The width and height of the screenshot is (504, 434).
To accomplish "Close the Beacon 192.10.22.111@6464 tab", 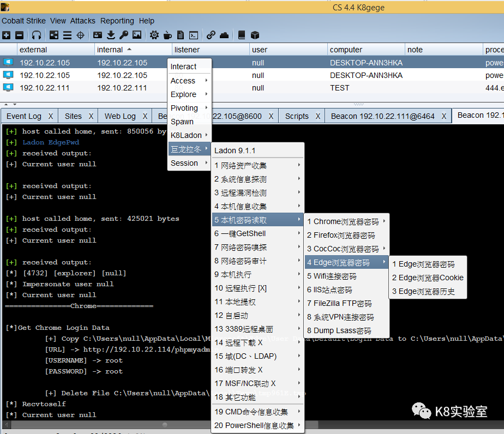I will coord(444,116).
